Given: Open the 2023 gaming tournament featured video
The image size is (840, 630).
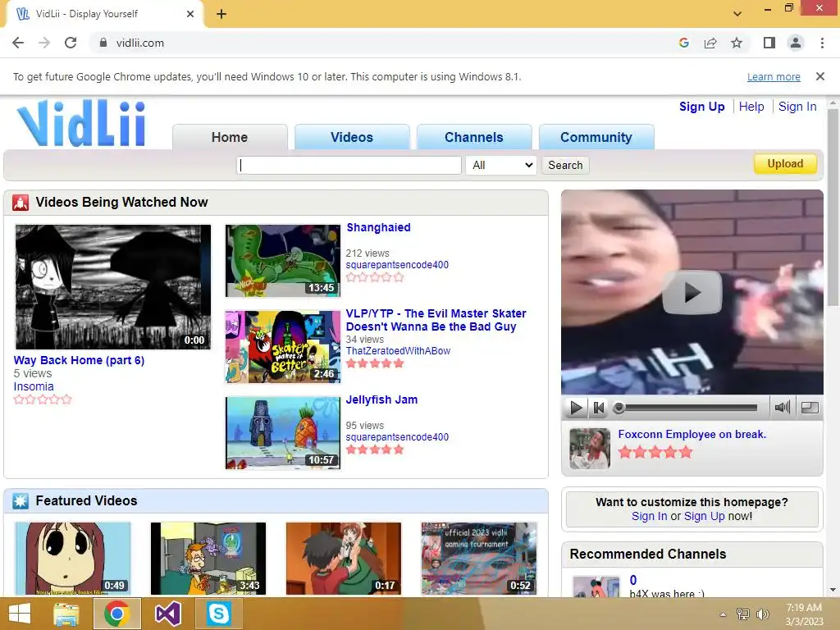Looking at the screenshot, I should [479, 558].
